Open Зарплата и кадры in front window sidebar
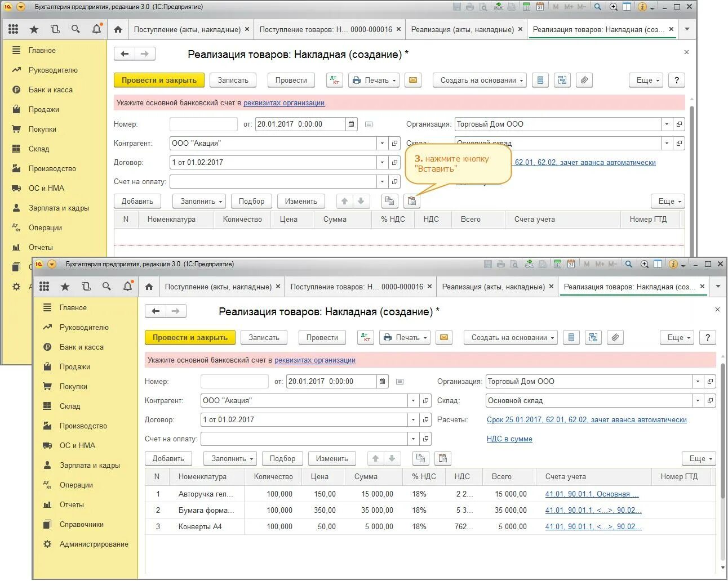 click(x=90, y=465)
